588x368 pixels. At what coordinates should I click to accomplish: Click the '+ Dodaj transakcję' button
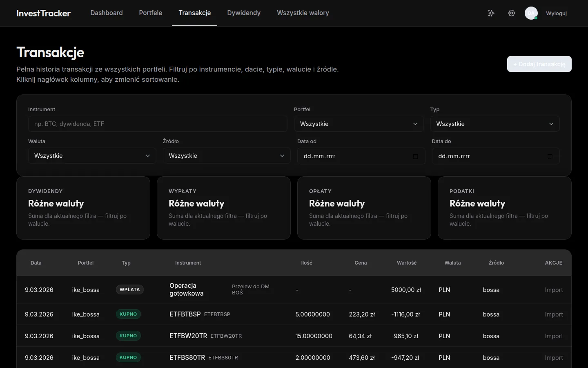click(x=539, y=64)
